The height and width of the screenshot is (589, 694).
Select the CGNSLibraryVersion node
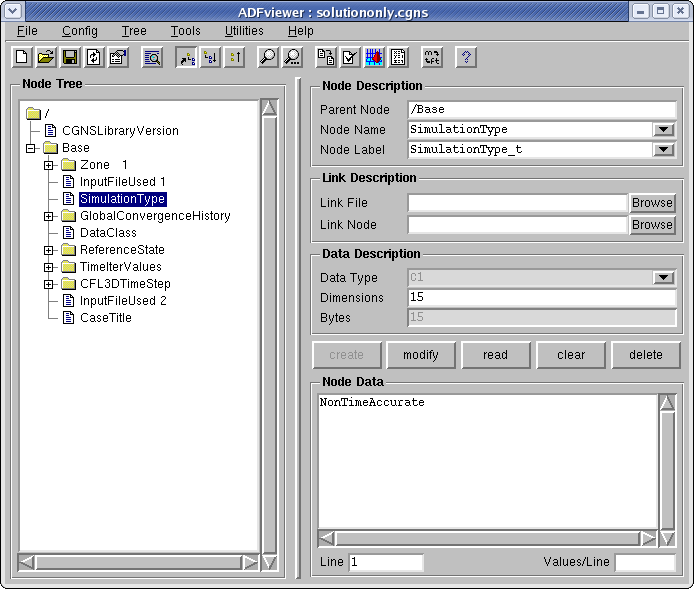tap(120, 131)
